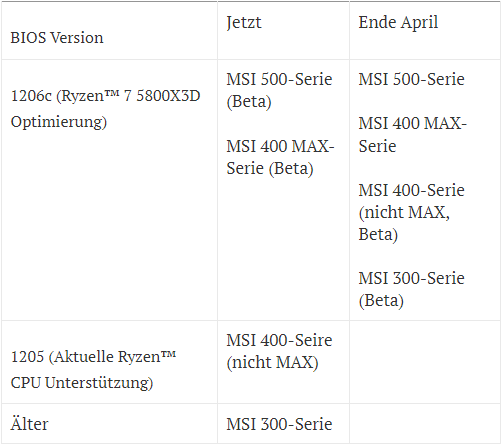Screen dimensions: 502x445
Task: Click the 1206c Ryzen 7 5800X3D Optimierung cell
Action: [109, 190]
